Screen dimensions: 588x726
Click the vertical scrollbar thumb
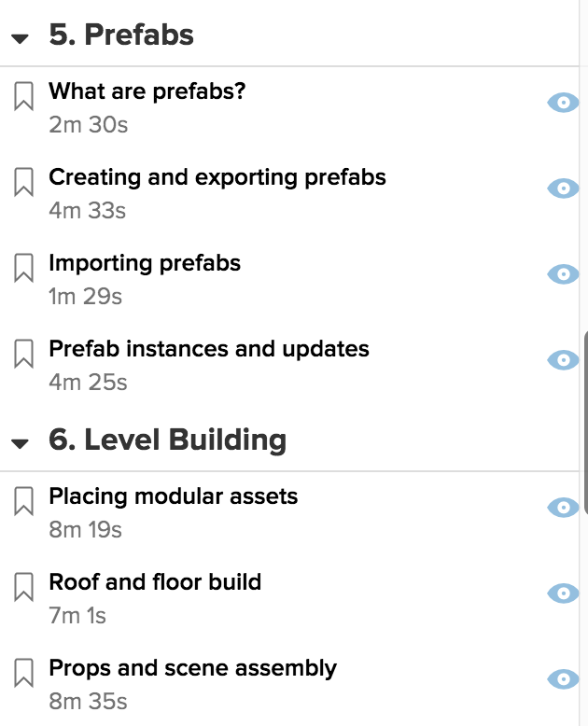point(586,423)
